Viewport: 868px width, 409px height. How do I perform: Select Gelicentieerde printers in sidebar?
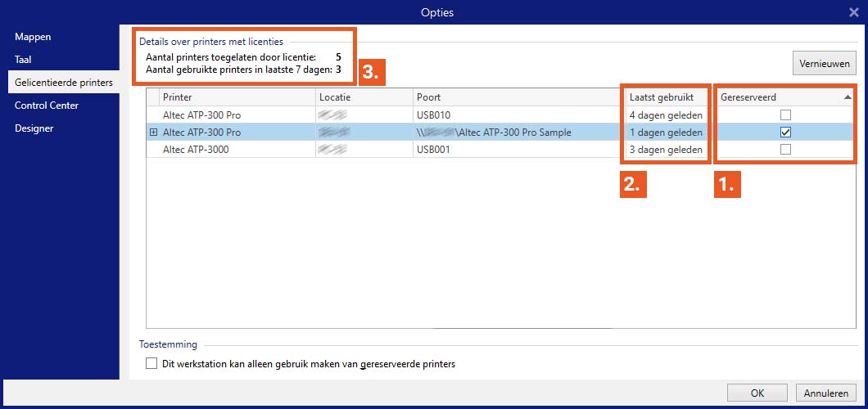[64, 83]
